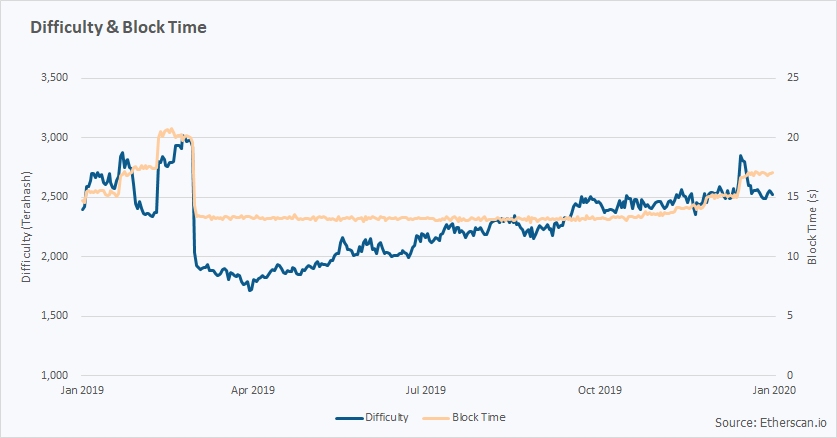Screen dimensions: 837x438
Task: Click the Jan 2020 x-axis label
Action: (772, 390)
